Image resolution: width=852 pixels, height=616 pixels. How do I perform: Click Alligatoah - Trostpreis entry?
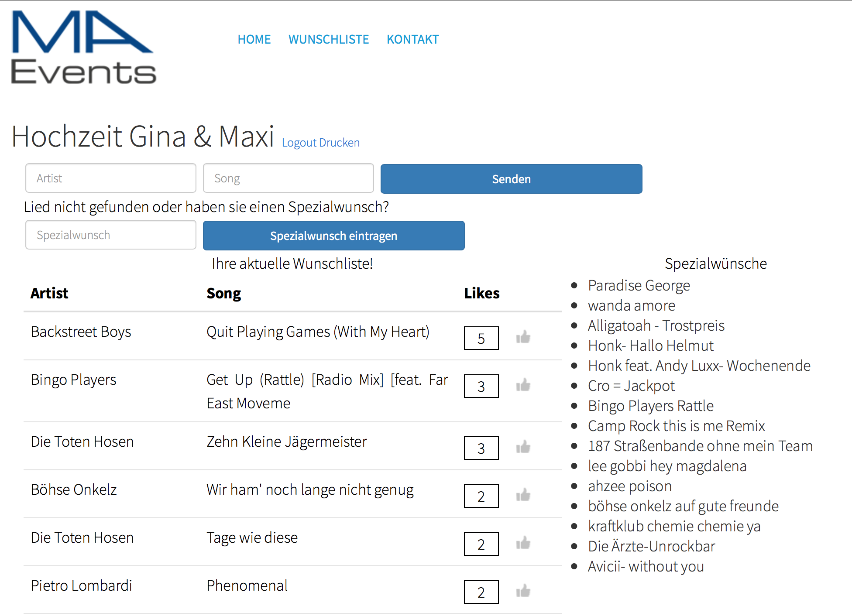pos(656,325)
